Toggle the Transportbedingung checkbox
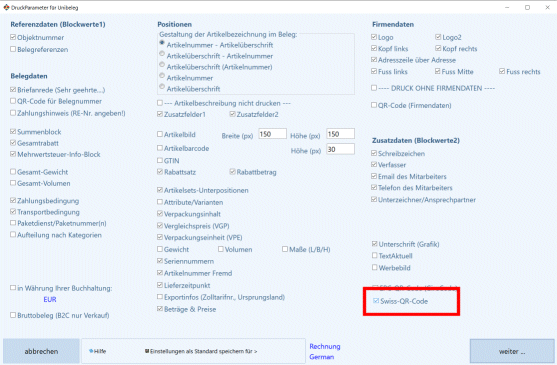Viewport: 557px width, 365px height. [13, 212]
